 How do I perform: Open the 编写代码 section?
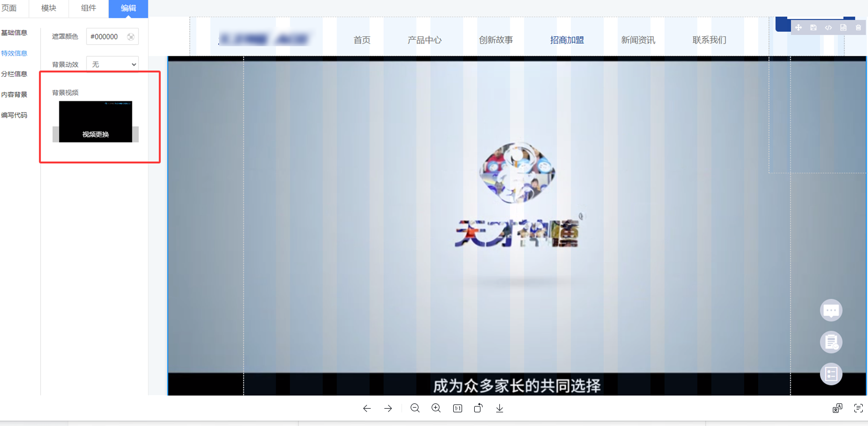click(14, 115)
